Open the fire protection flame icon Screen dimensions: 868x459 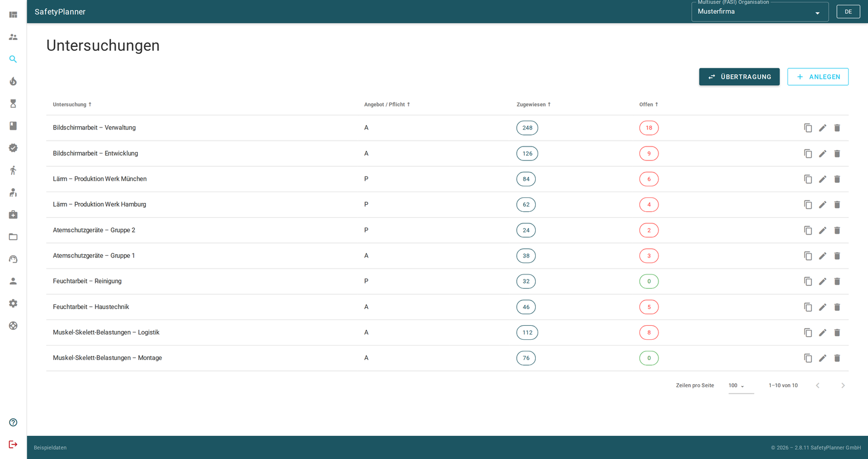[x=13, y=81]
